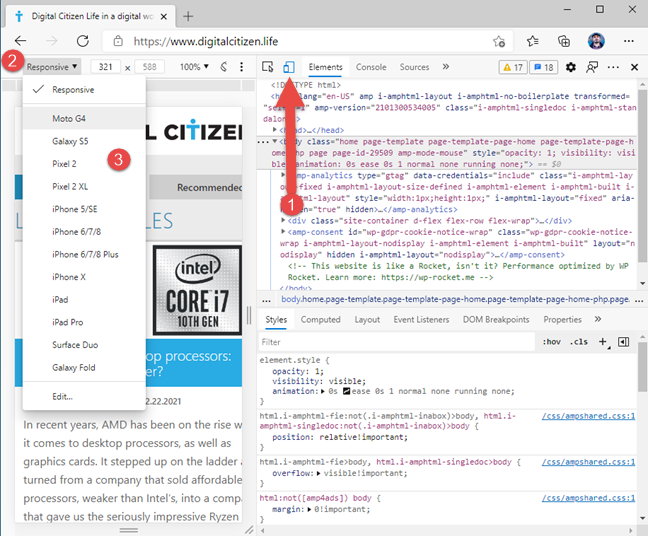Open Edit... custom devices entry
Viewport: 648px width, 536px height.
click(x=84, y=397)
